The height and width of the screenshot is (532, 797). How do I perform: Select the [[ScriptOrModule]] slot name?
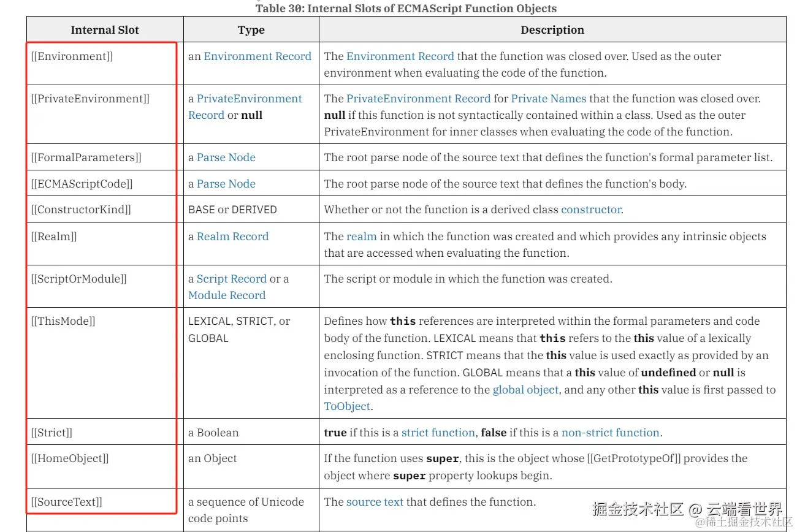point(79,279)
